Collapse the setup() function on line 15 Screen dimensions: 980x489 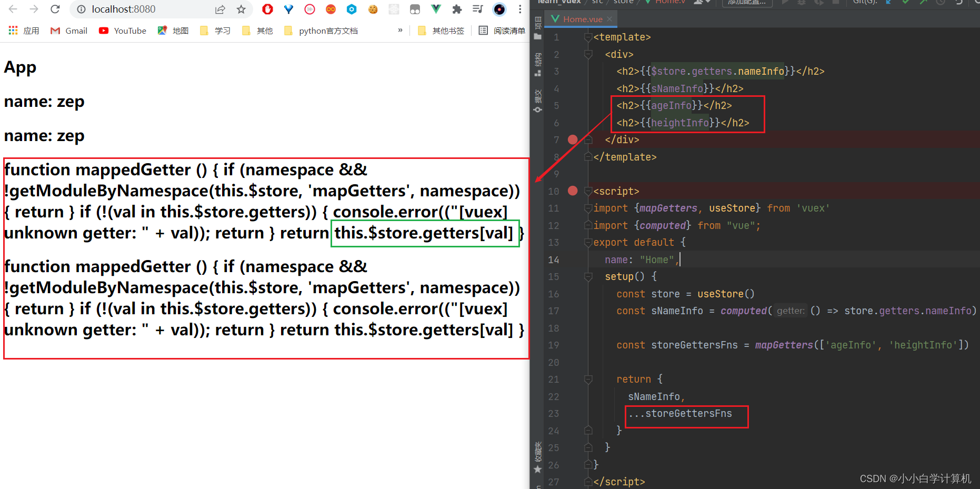(588, 277)
